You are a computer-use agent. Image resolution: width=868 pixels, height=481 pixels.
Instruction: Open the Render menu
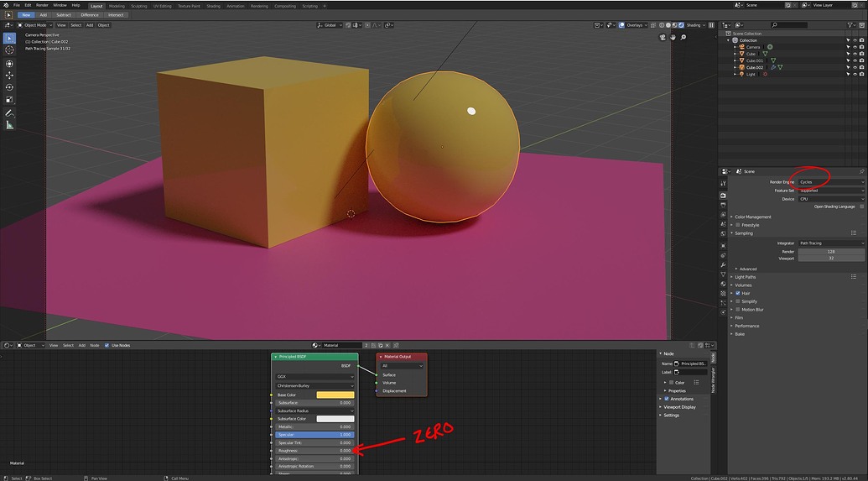click(42, 5)
